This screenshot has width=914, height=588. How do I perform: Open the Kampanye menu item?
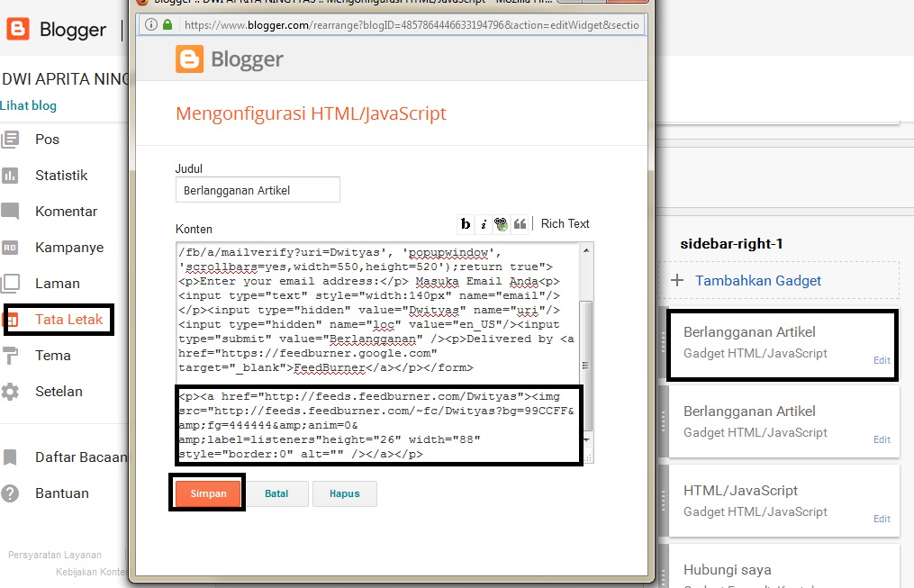(x=69, y=248)
